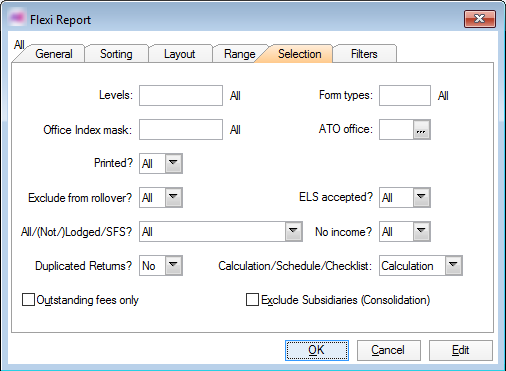Click the Printed? label

click(x=113, y=163)
